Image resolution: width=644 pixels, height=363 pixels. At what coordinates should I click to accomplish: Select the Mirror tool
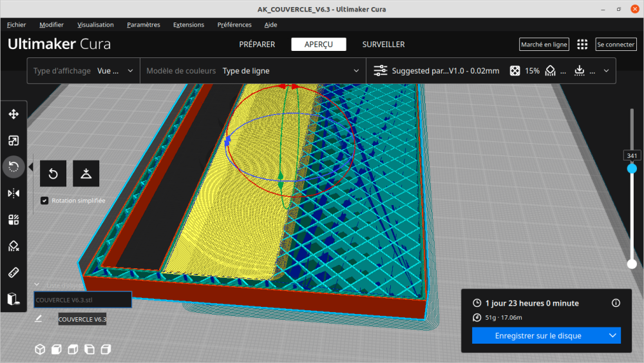tap(14, 193)
